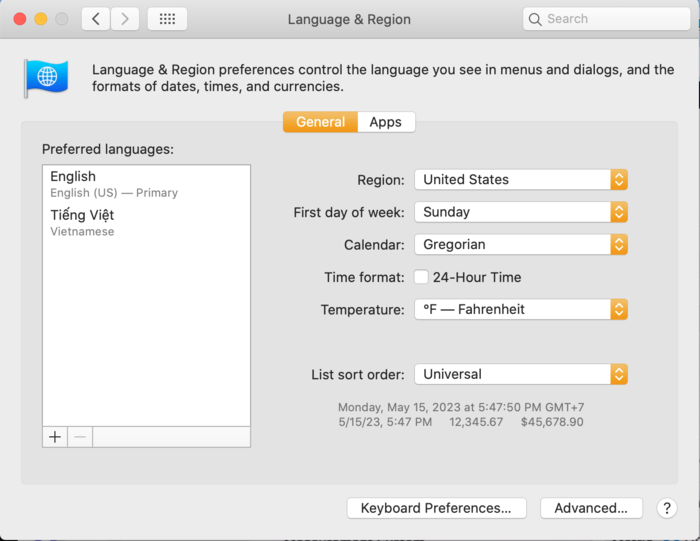Image resolution: width=700 pixels, height=541 pixels.
Task: Open Keyboard Preferences…
Action: tap(436, 508)
